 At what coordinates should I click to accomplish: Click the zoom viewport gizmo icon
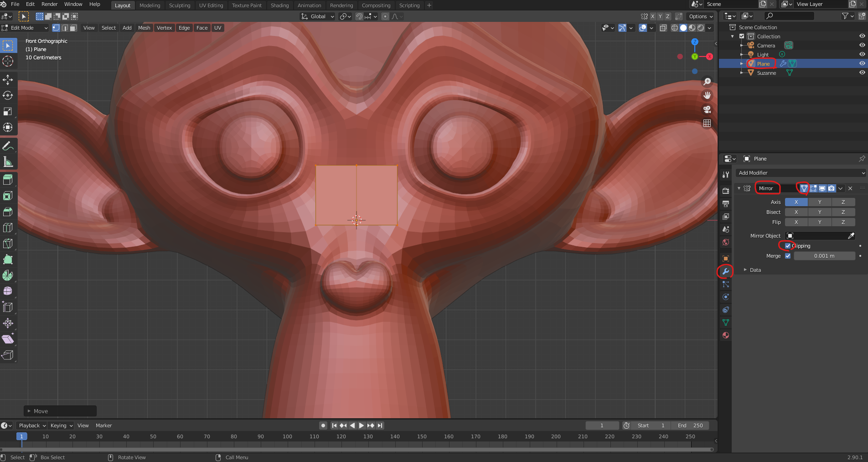pos(707,82)
